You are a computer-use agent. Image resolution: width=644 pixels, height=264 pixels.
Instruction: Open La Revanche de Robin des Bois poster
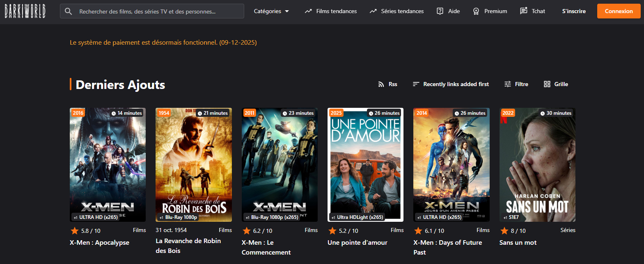click(194, 165)
